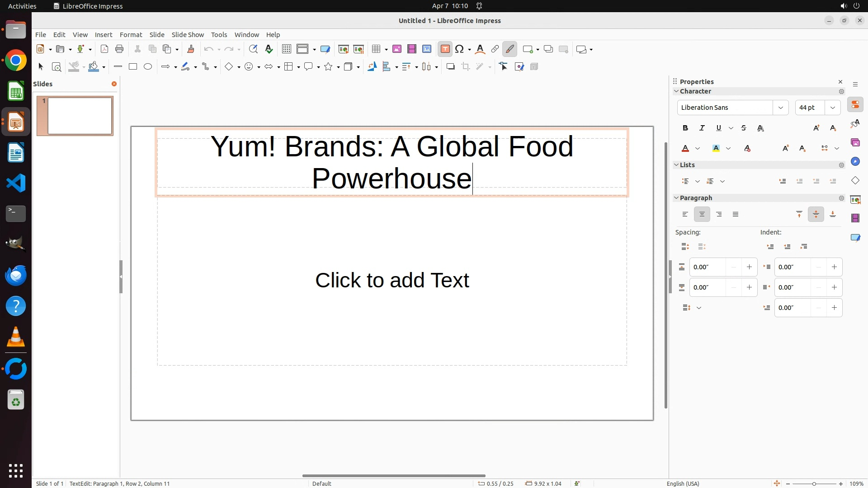Viewport: 868px width, 488px height.
Task: Click the Display Grid icon
Action: [x=286, y=49]
